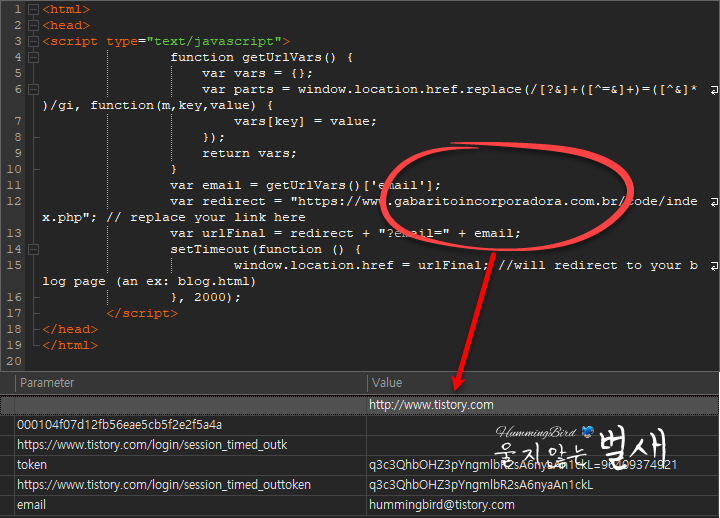Collapse the html tag fold on line 1

pyautogui.click(x=33, y=9)
